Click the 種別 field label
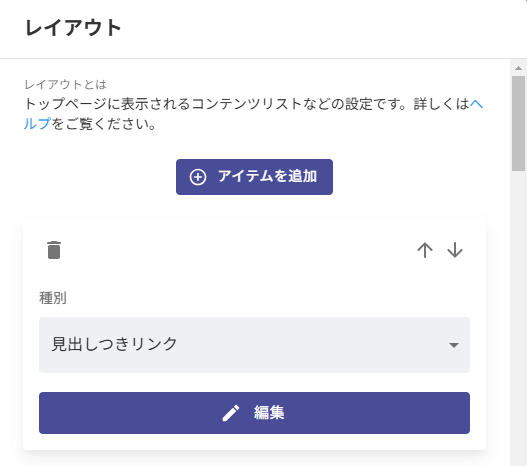The height and width of the screenshot is (466, 527). click(53, 298)
